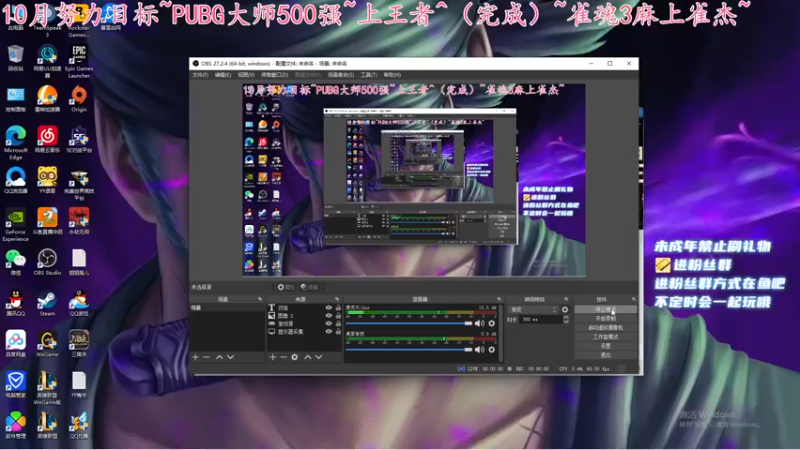Move the source up in Sources panel
Screen dimensions: 800x450
308,357
